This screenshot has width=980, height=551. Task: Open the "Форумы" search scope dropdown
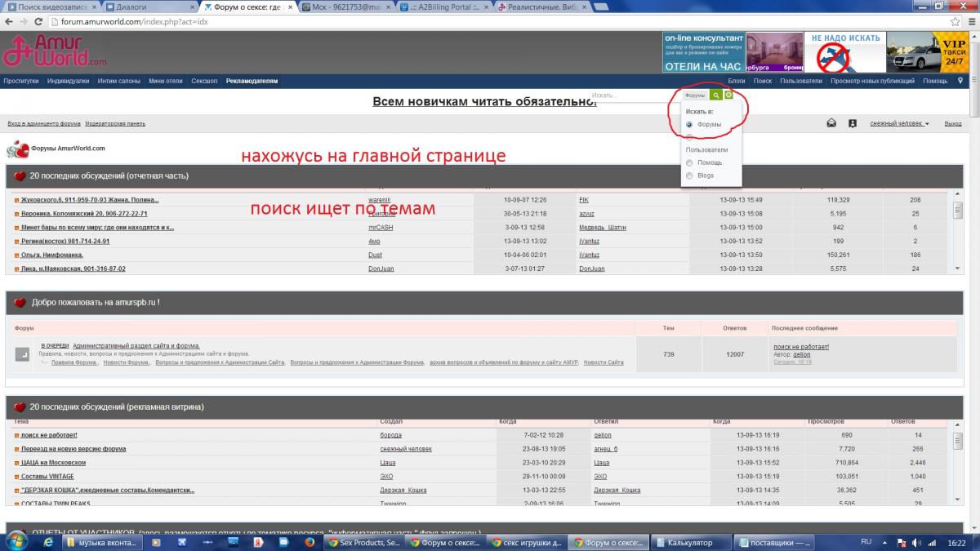[695, 96]
